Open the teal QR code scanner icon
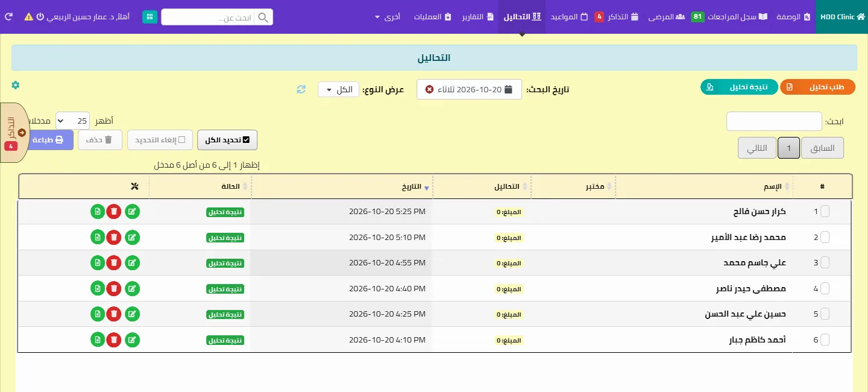The image size is (868, 392). pos(149,17)
